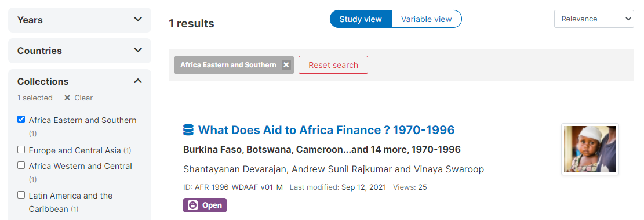Check Europe and Central Asia checkbox
This screenshot has width=644, height=220.
tap(21, 150)
